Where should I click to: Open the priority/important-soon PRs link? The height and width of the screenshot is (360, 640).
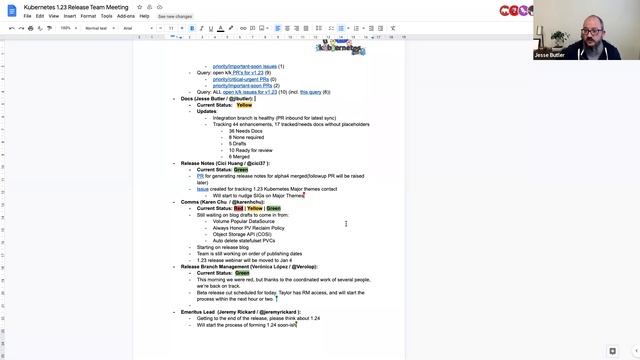coord(242,86)
